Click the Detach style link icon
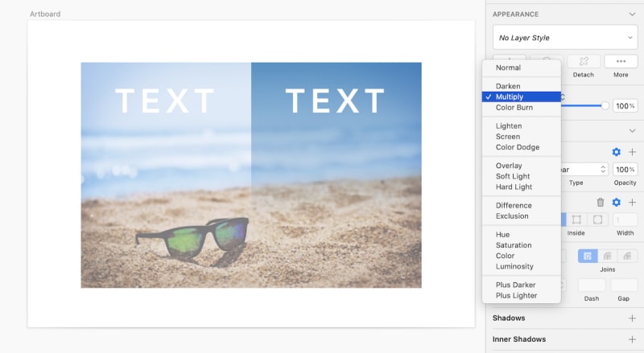This screenshot has width=644, height=353. pos(583,62)
